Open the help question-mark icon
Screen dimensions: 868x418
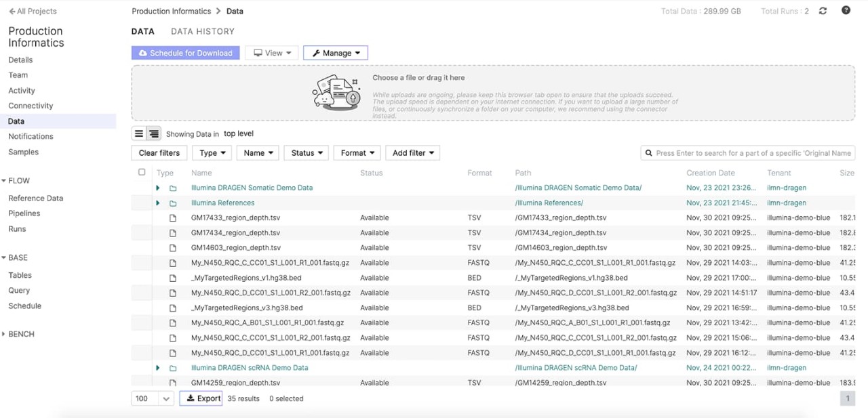tap(844, 11)
